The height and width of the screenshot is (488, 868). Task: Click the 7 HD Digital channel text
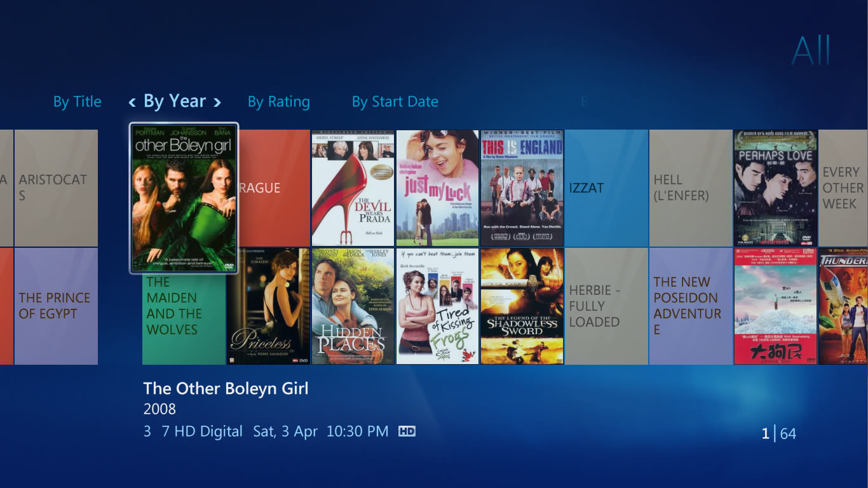tap(202, 431)
